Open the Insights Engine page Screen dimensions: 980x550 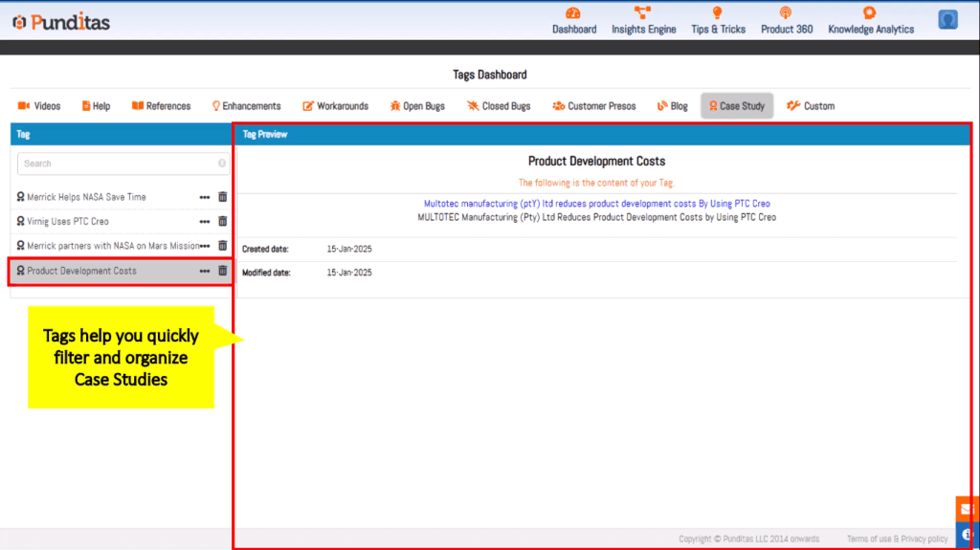643,20
